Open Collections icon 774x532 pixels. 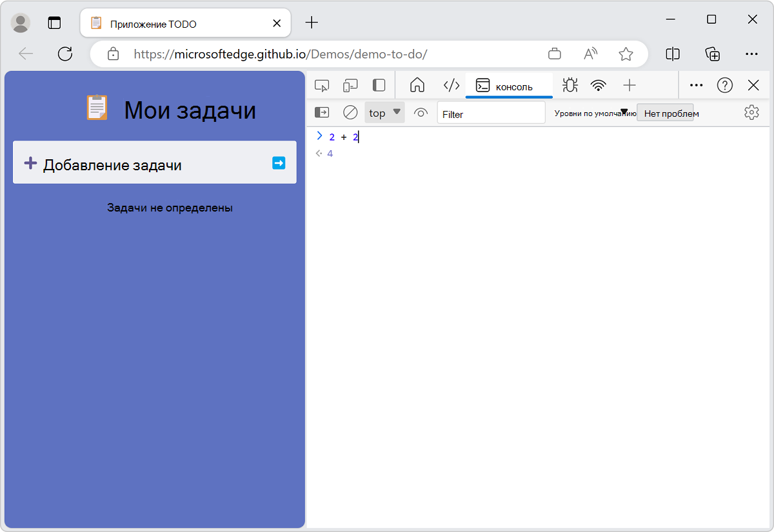(x=713, y=54)
